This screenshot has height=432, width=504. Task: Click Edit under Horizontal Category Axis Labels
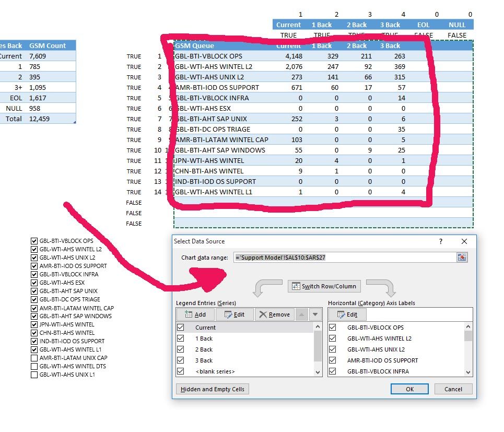point(346,314)
